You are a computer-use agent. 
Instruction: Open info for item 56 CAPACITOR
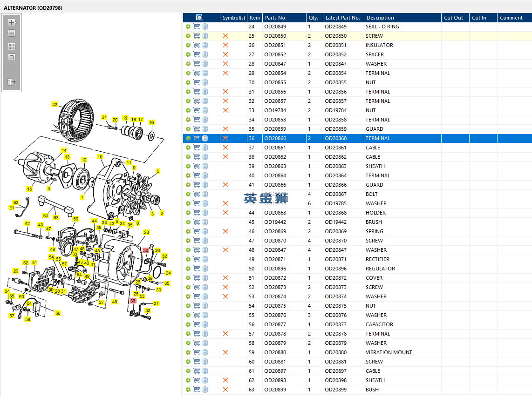[x=205, y=324]
